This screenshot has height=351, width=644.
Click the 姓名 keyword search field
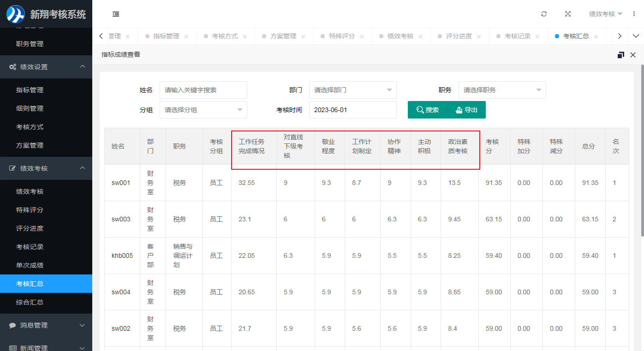(x=203, y=90)
